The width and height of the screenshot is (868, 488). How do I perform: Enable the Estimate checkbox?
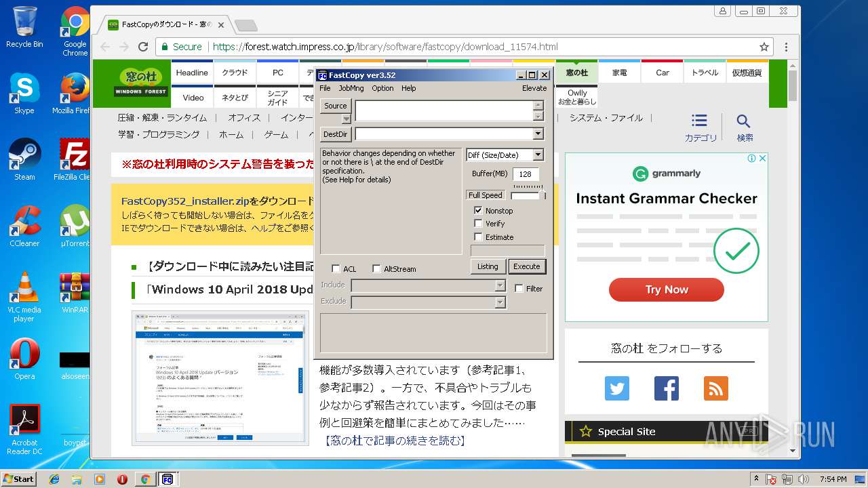click(479, 237)
